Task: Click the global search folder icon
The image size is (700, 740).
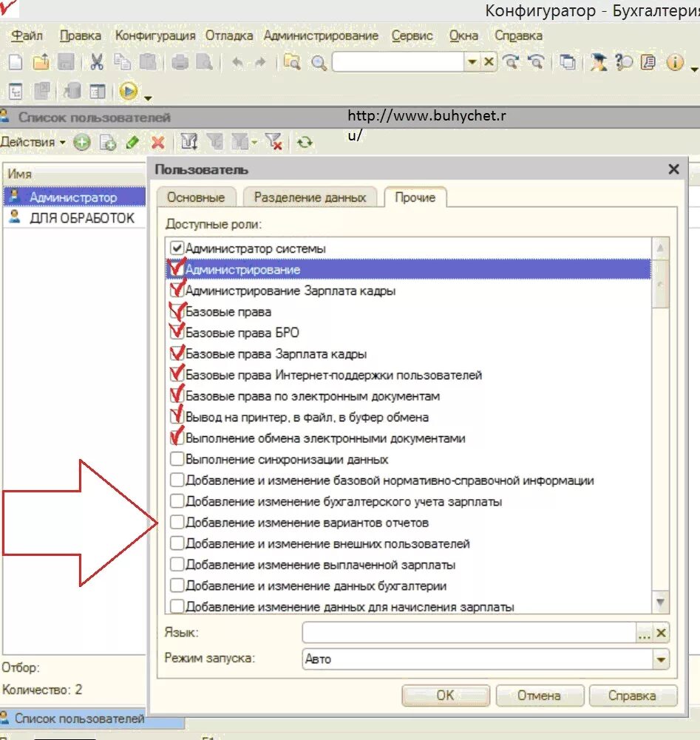Action: 292,62
